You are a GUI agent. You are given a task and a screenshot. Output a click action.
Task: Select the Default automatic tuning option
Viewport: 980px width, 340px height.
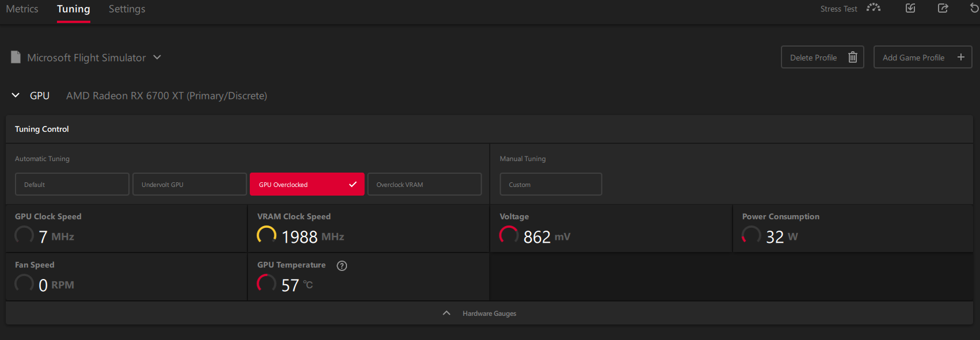point(72,185)
